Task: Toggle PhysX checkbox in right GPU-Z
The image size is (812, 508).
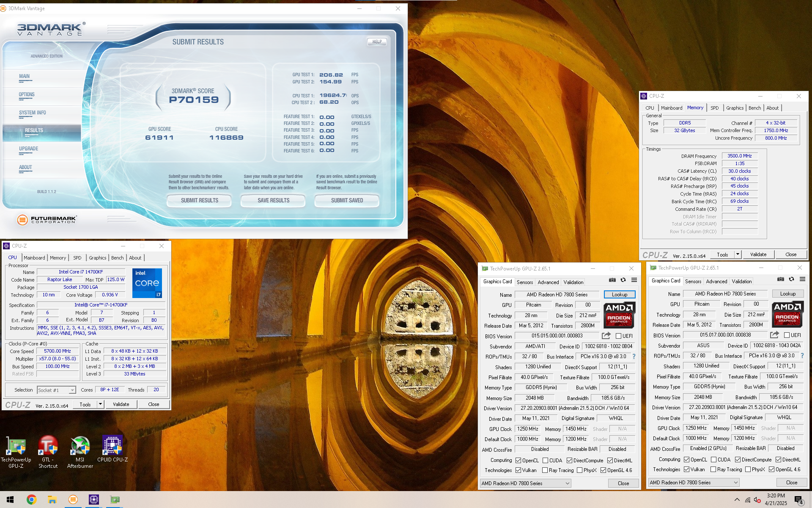Action: [748, 469]
